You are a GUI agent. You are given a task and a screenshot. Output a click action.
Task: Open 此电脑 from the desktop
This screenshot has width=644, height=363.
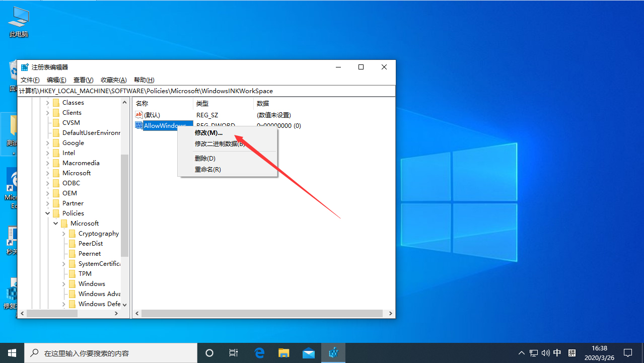[x=18, y=20]
